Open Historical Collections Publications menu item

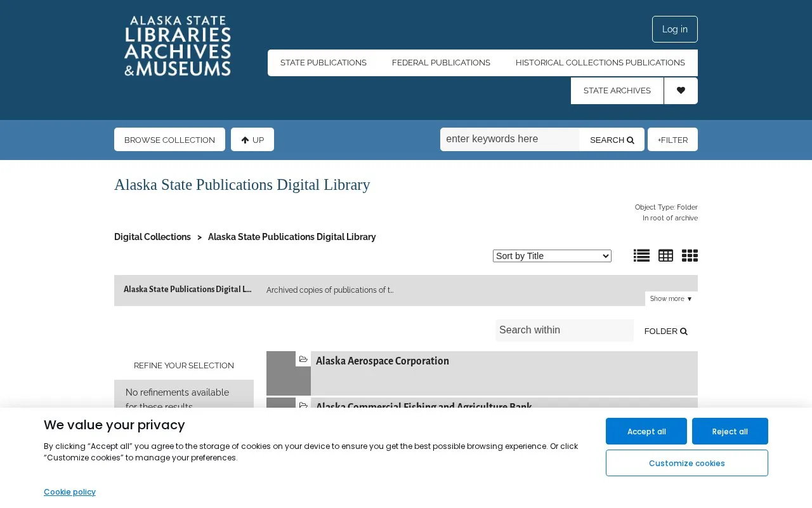(x=600, y=63)
